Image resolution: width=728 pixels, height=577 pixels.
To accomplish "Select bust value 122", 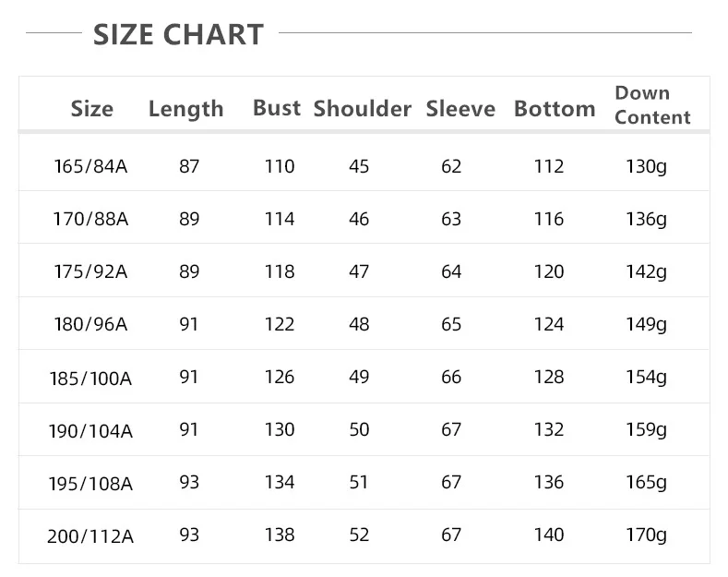I will (x=280, y=324).
